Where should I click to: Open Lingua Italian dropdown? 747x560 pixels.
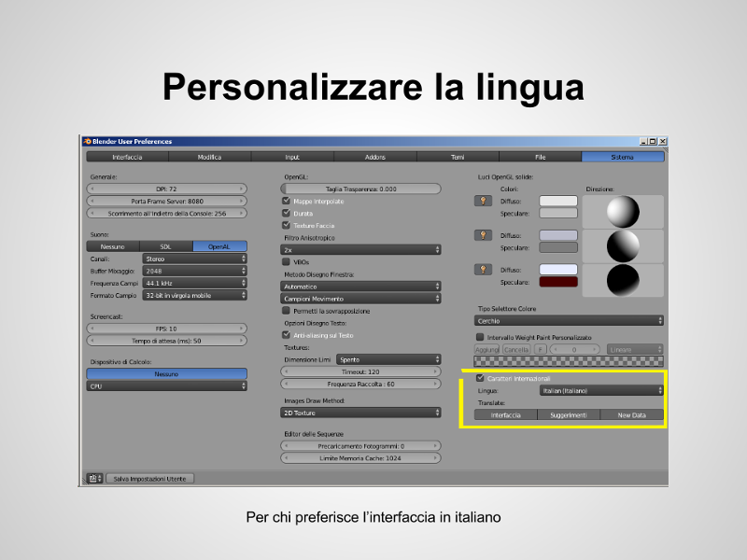click(x=601, y=390)
